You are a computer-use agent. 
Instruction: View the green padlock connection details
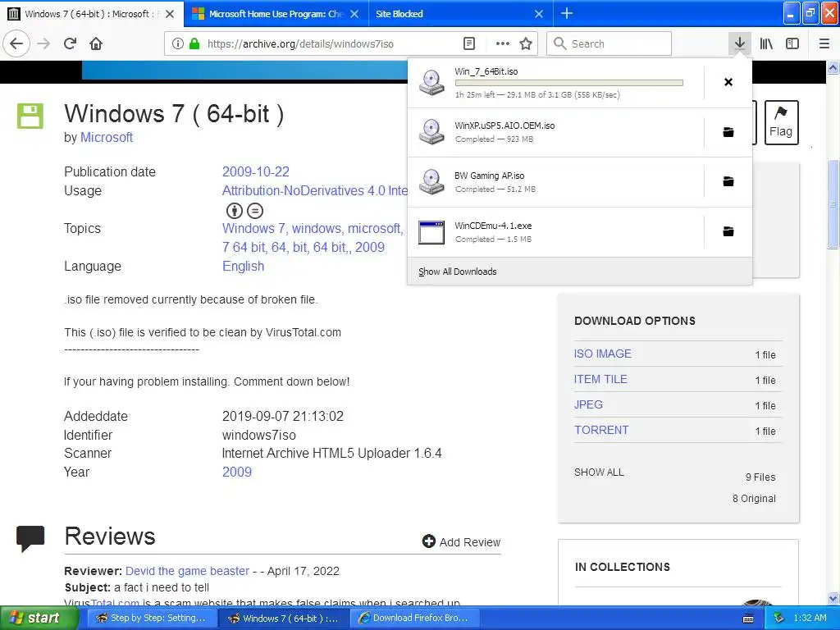tap(194, 43)
